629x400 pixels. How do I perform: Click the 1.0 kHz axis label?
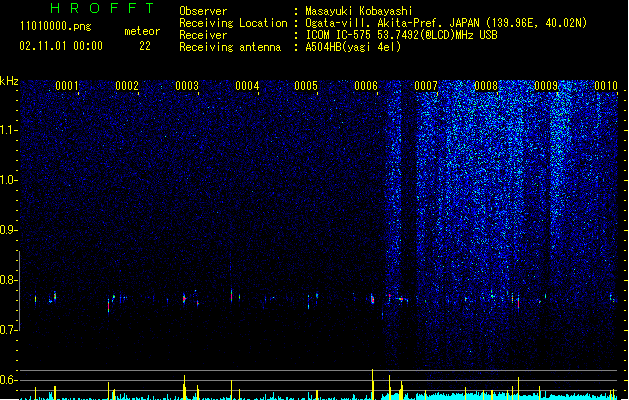[x=9, y=180]
